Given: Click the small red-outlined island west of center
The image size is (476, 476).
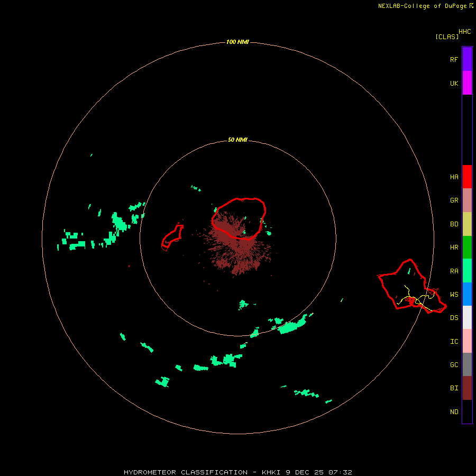Looking at the screenshot, I should tap(172, 237).
